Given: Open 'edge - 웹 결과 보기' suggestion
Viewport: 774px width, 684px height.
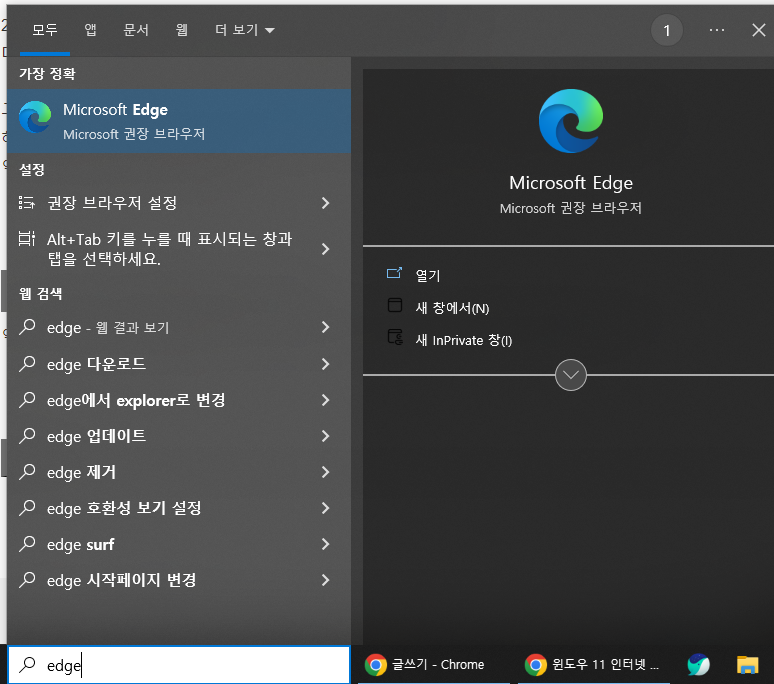Looking at the screenshot, I should point(179,327).
